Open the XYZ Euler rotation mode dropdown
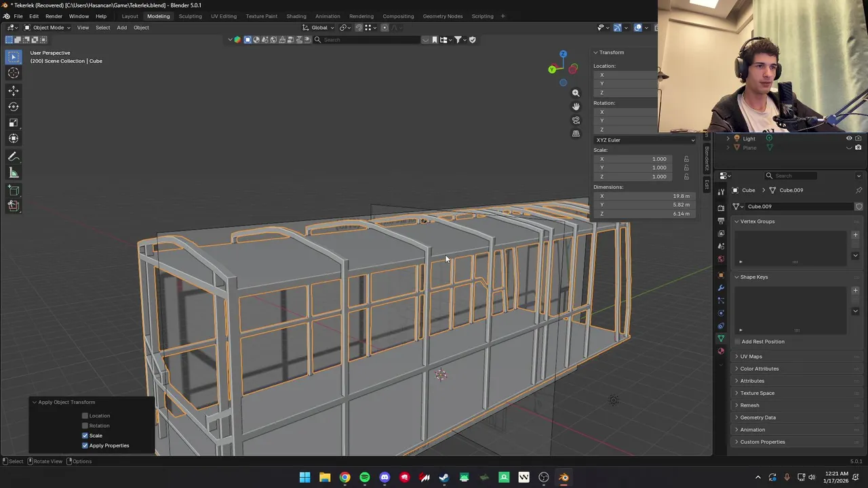 (x=645, y=140)
